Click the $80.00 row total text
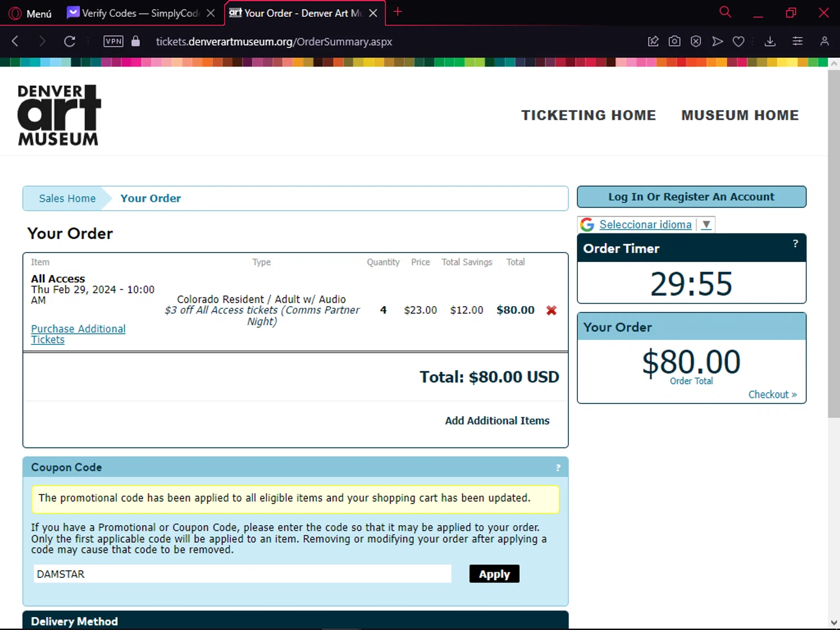 (515, 310)
